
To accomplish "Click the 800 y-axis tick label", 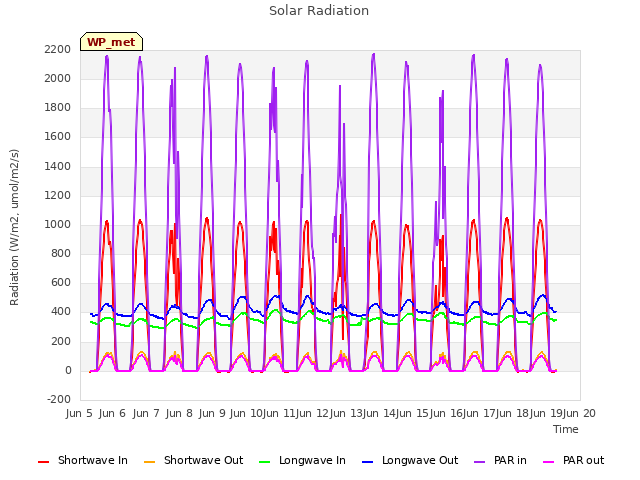I will (61, 254).
